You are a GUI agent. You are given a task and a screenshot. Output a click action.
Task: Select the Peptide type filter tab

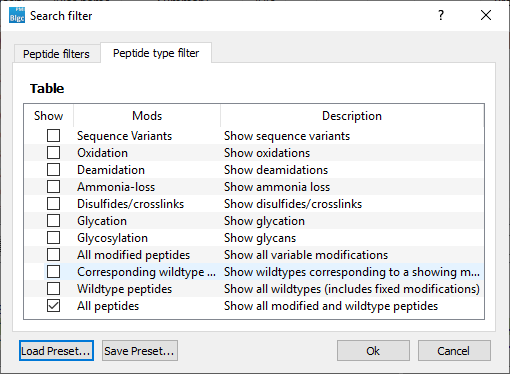pos(156,53)
